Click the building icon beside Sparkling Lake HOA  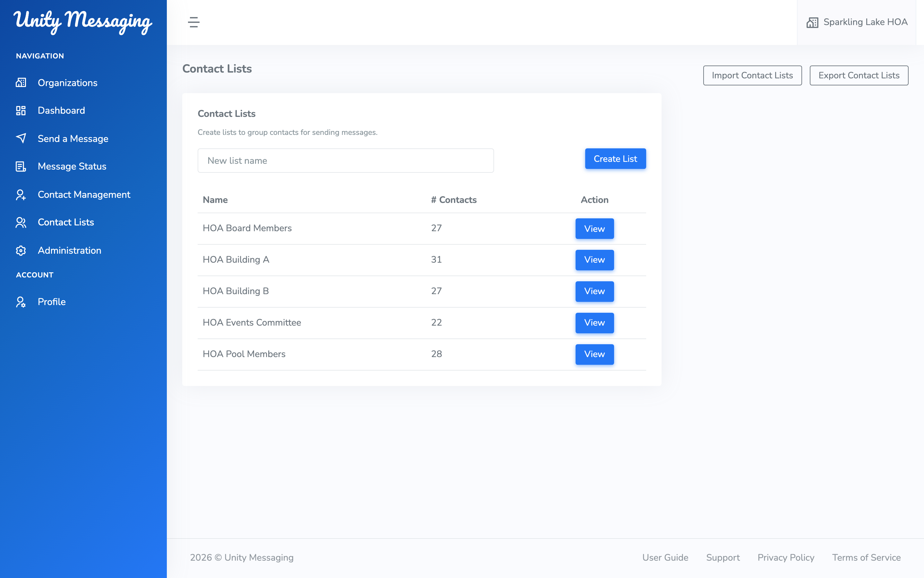click(x=812, y=22)
